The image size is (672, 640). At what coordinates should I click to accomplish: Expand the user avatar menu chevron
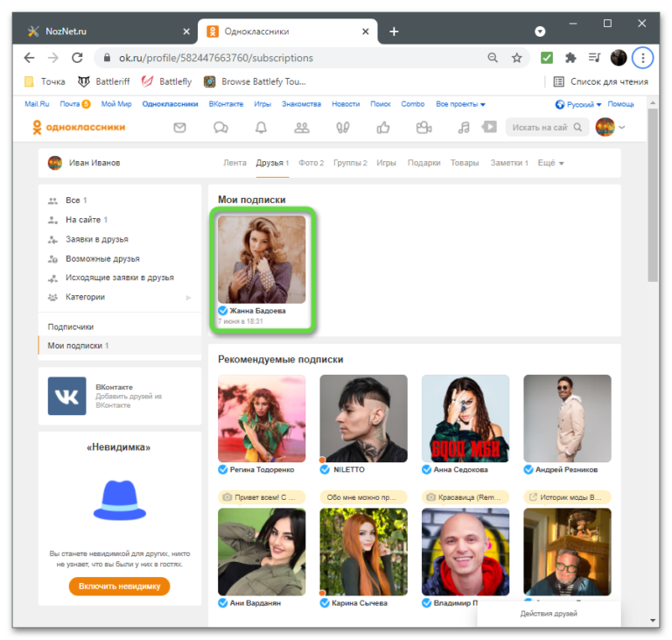pos(622,128)
